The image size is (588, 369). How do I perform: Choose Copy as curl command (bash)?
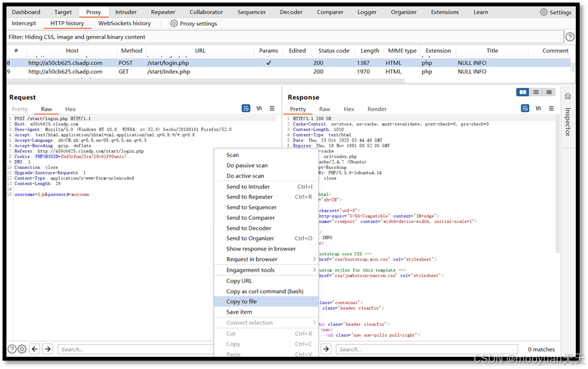pyautogui.click(x=266, y=291)
